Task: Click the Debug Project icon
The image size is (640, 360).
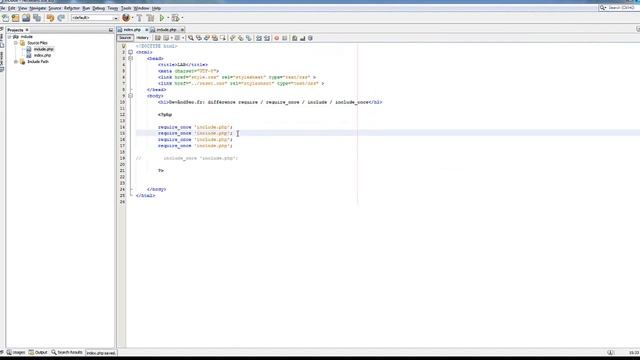Action: point(175,18)
